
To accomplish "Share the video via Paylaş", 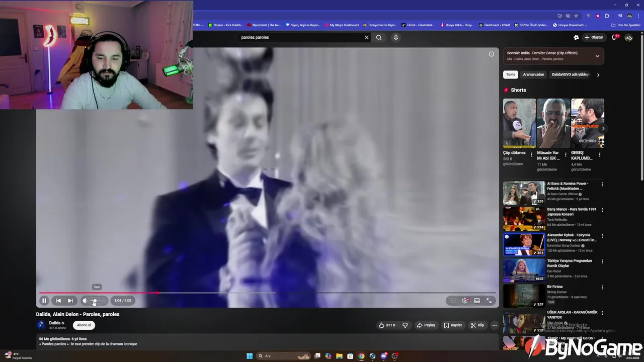I will point(426,325).
